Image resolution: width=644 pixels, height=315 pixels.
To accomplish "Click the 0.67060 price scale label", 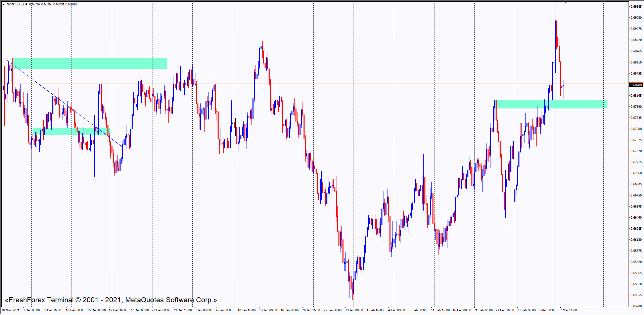I will [x=636, y=173].
